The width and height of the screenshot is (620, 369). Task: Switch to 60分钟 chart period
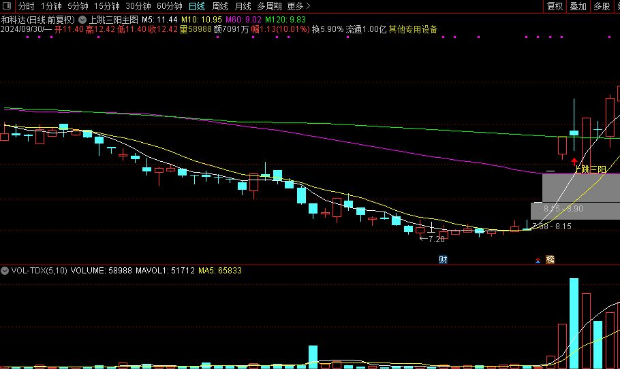pos(169,6)
